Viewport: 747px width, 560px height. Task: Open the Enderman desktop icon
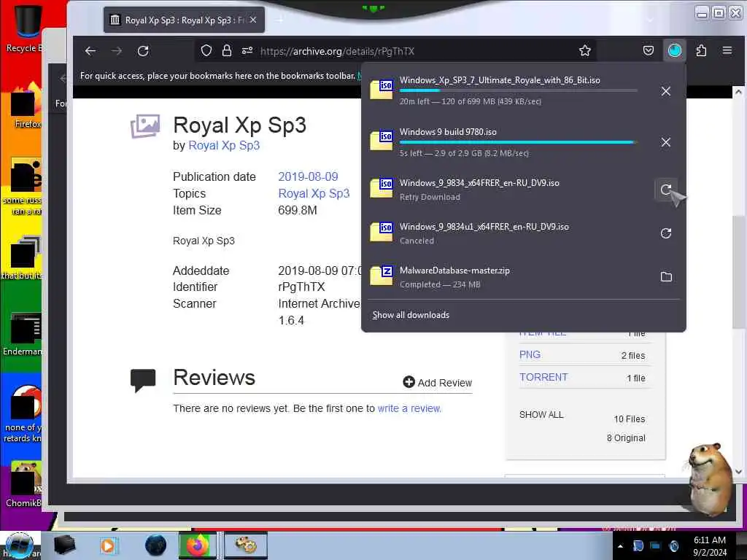[x=24, y=333]
